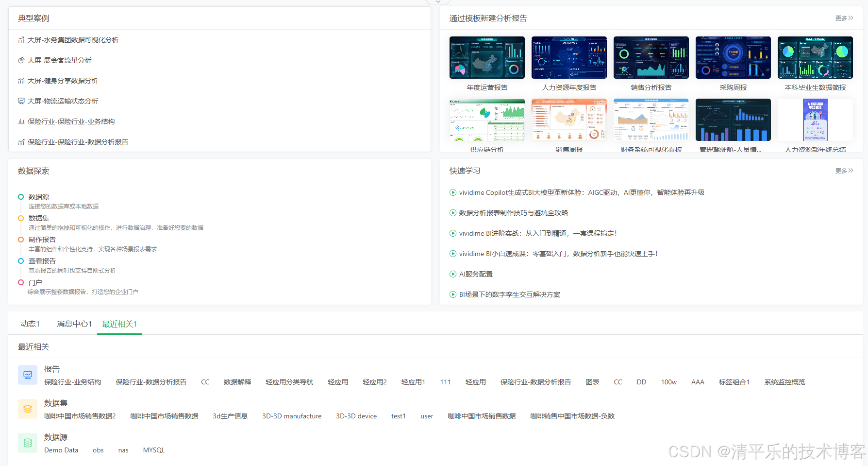Click the bar chart icon beside 保险行业-业务结构
The height and width of the screenshot is (466, 868).
(21, 121)
